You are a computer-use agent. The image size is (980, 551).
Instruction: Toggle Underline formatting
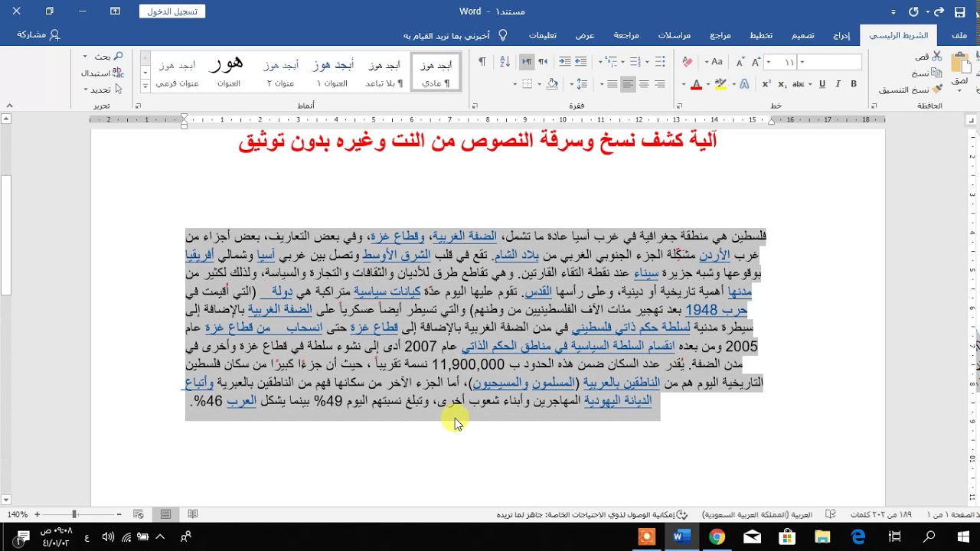click(x=822, y=84)
